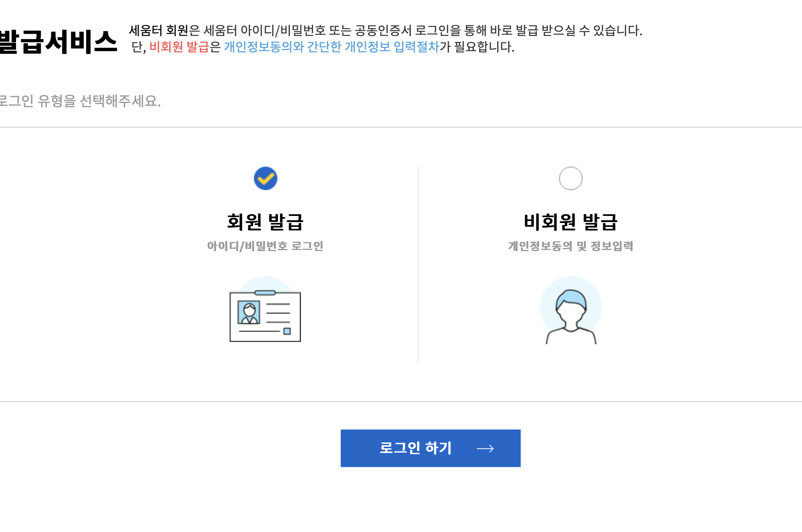Click the text lines on ID card

278,313
